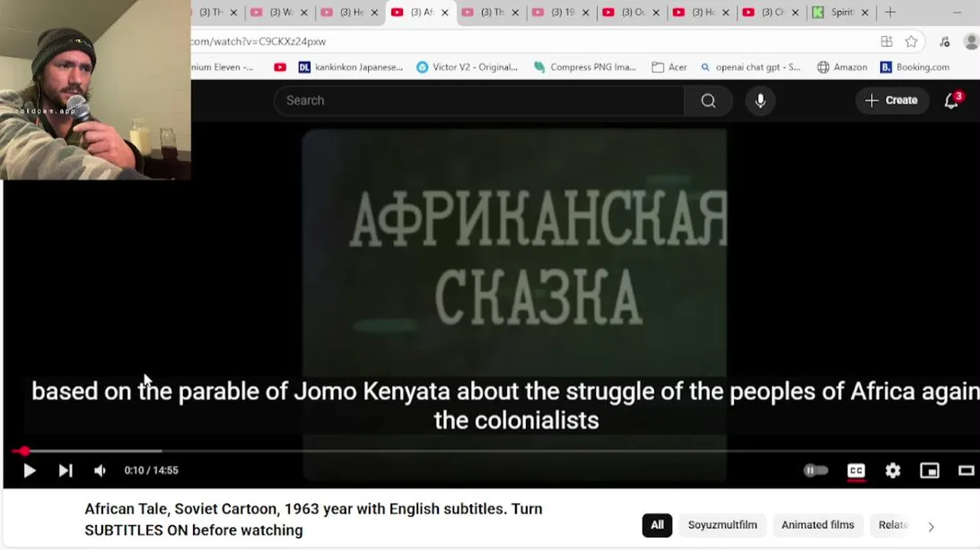
Task: Switch the video to miniplayer
Action: (x=930, y=471)
